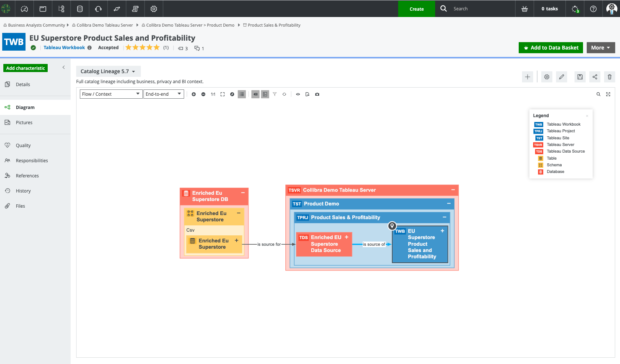Open the database catalog icon in top bar
Screen dimensions: 620x364
point(80,9)
